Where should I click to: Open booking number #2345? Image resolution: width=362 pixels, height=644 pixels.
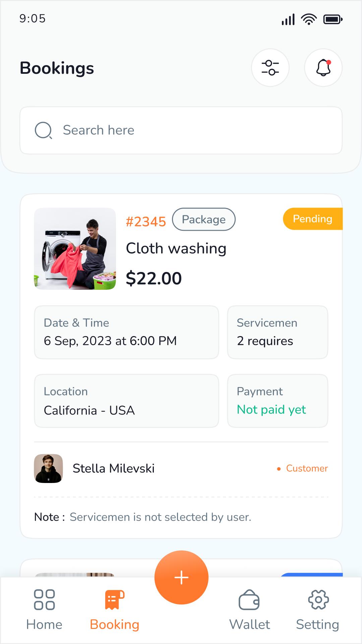point(146,222)
